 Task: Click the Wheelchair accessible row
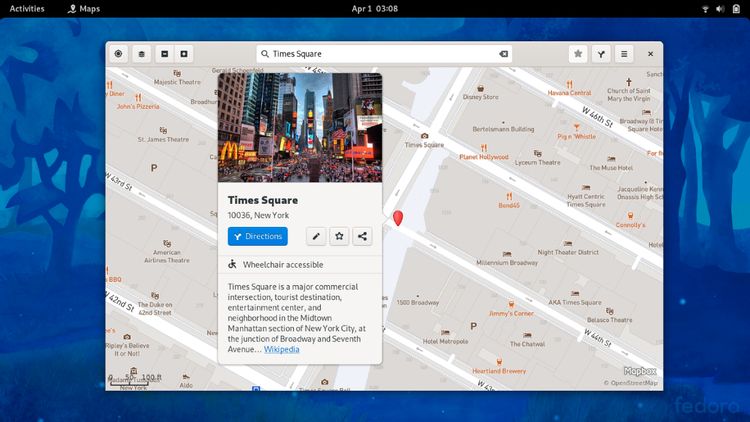click(x=300, y=265)
